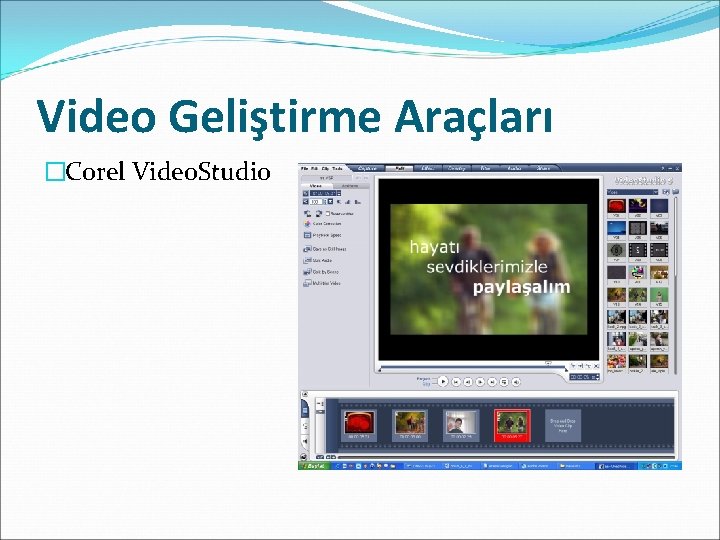Select the red theater library thumbnail
This screenshot has height=540, width=720.
point(616,206)
